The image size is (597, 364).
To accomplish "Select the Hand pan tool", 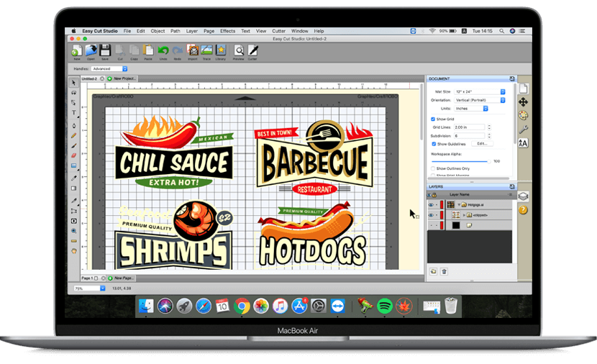I will click(x=74, y=251).
